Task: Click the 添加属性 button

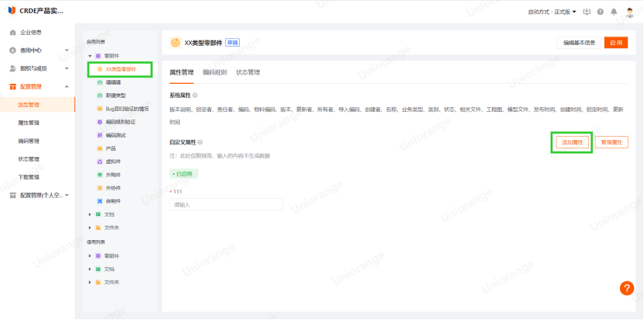Action: click(572, 143)
